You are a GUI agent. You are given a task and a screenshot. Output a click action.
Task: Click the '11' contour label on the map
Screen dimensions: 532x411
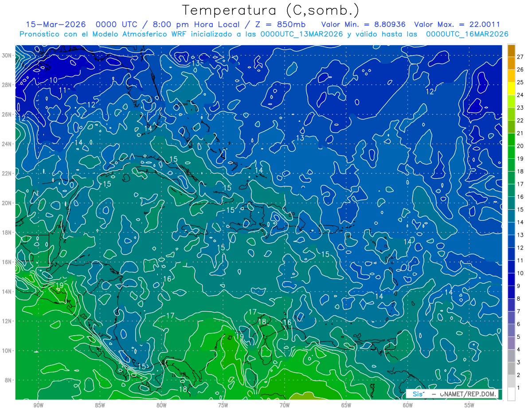pyautogui.click(x=63, y=90)
